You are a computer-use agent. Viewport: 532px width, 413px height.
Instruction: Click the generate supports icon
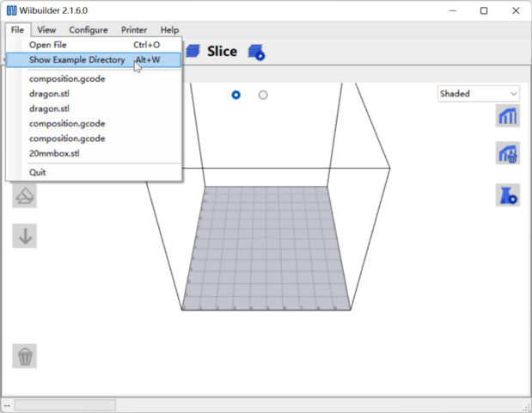[x=507, y=116]
